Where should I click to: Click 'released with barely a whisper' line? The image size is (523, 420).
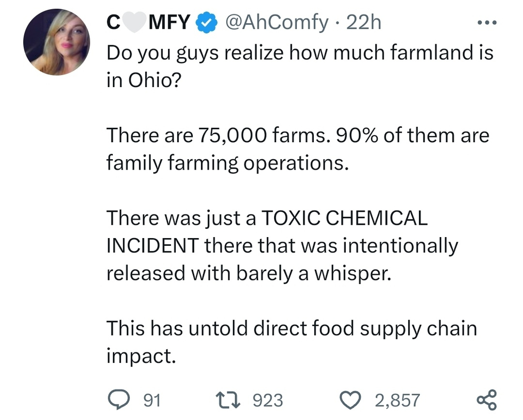(x=249, y=273)
